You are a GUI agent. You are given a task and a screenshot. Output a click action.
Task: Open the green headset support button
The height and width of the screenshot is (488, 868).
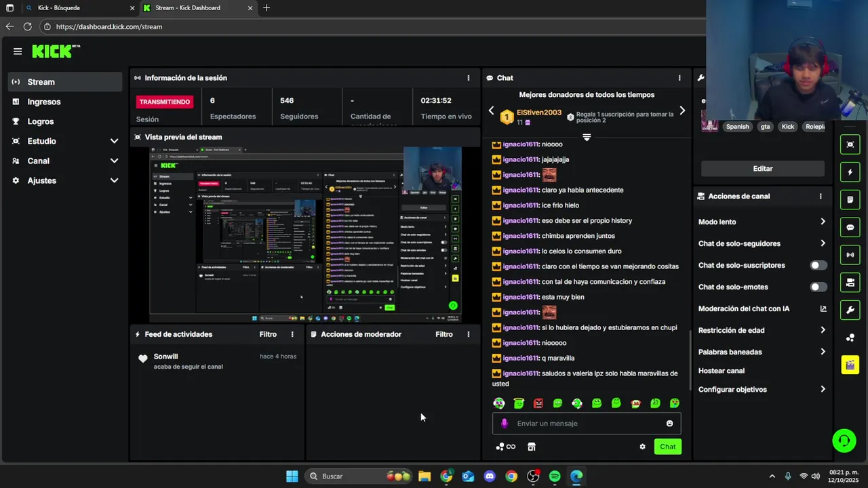tap(844, 441)
